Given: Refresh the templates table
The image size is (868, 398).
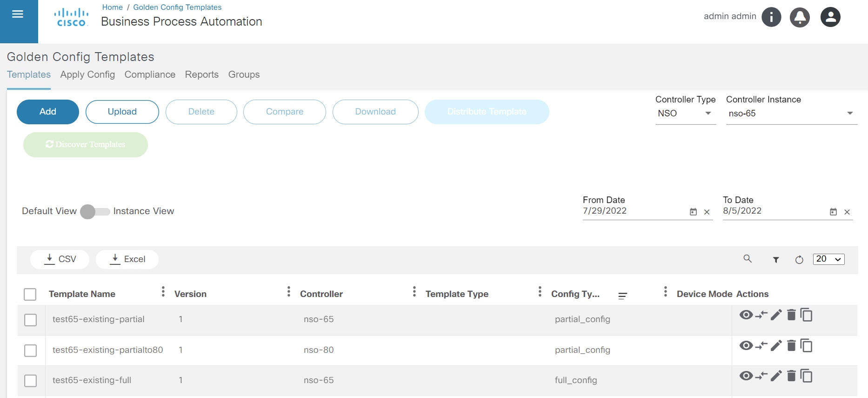Looking at the screenshot, I should click(x=799, y=260).
